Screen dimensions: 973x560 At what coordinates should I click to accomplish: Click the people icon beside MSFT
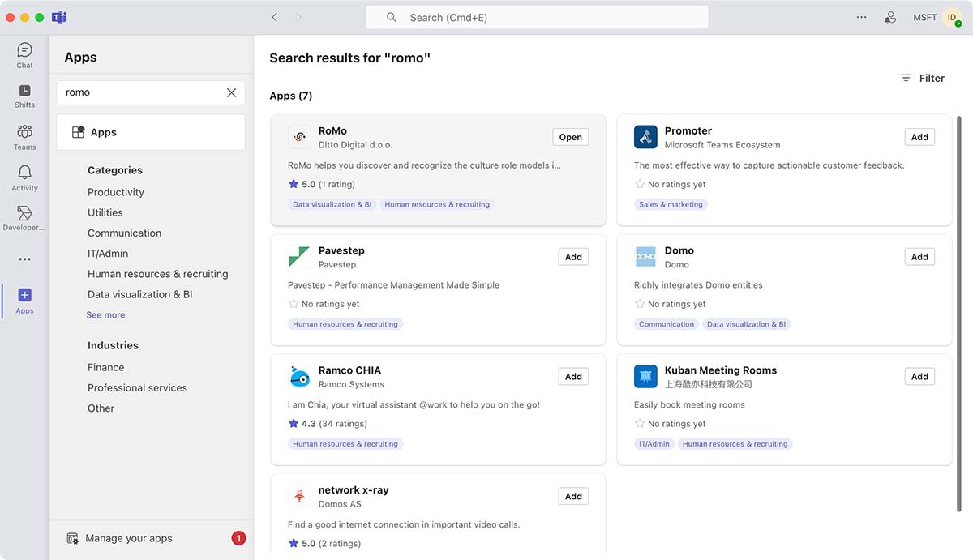[890, 17]
